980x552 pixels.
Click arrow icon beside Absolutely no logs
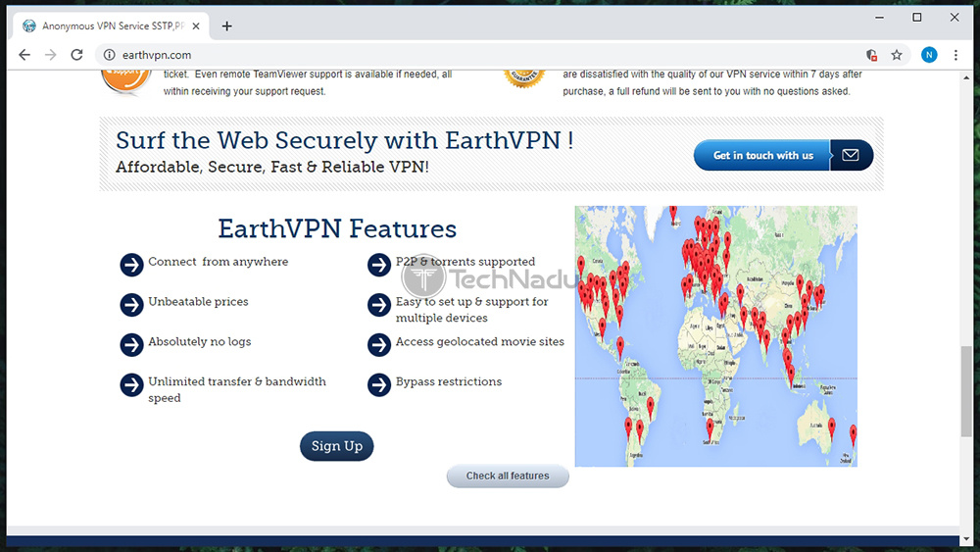pyautogui.click(x=132, y=344)
